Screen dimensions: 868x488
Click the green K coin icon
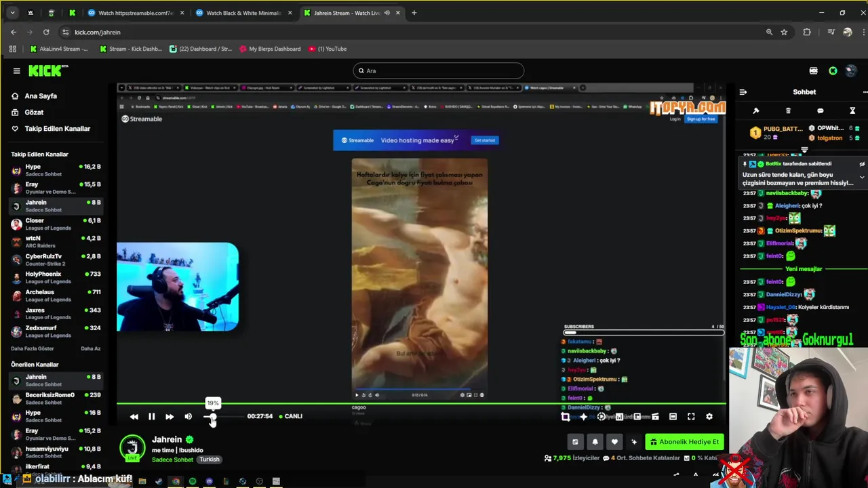(x=833, y=70)
